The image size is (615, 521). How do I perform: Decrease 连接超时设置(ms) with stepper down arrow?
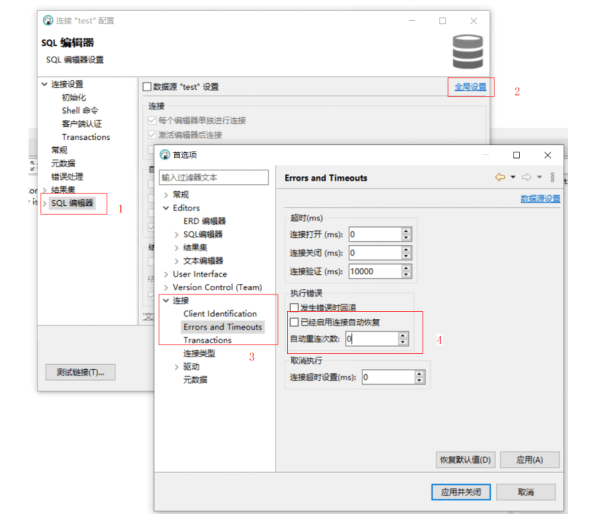[420, 381]
